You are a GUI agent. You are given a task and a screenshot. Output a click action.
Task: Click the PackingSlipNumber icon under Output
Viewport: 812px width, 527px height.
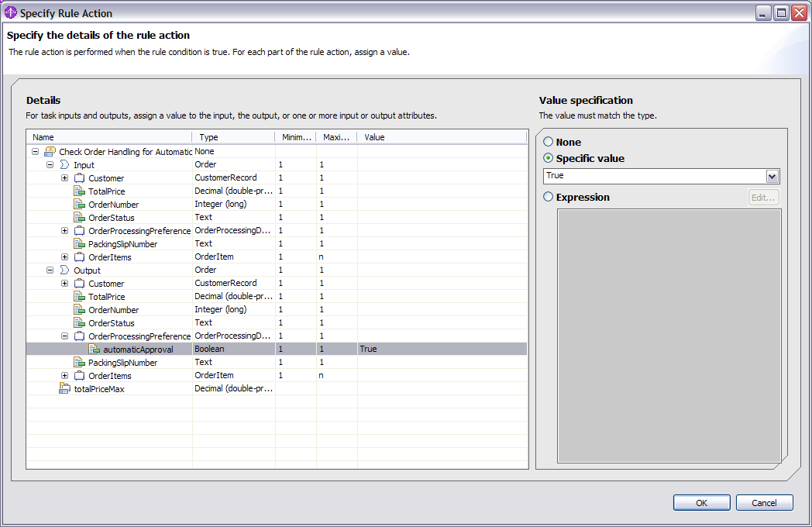pos(79,363)
